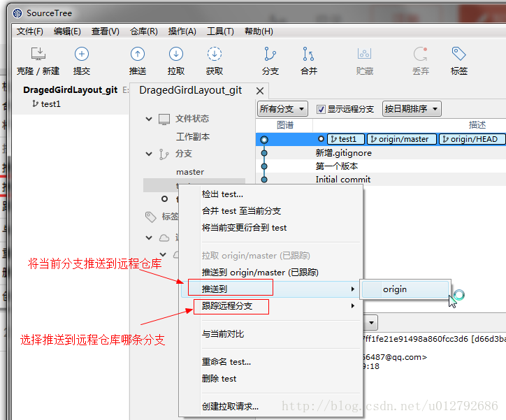Click the 描述 column header
The width and height of the screenshot is (506, 420).
(477, 125)
